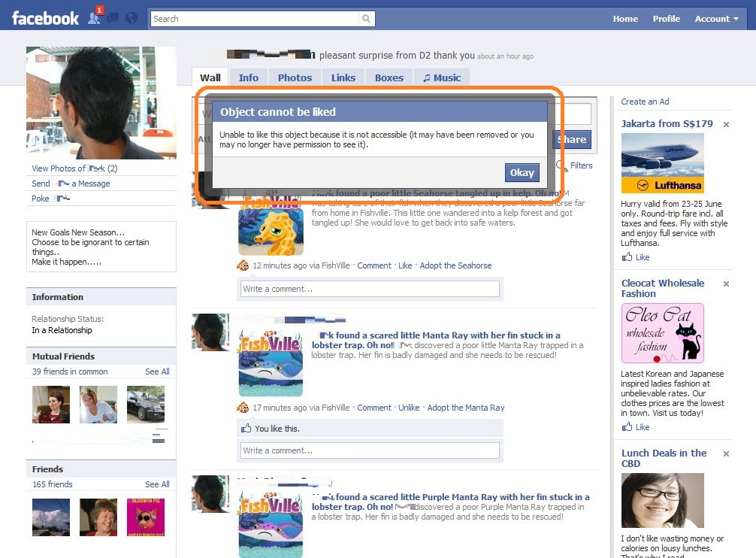756x558 pixels.
Task: Click the Cleo Cat ad image
Action: (x=663, y=333)
